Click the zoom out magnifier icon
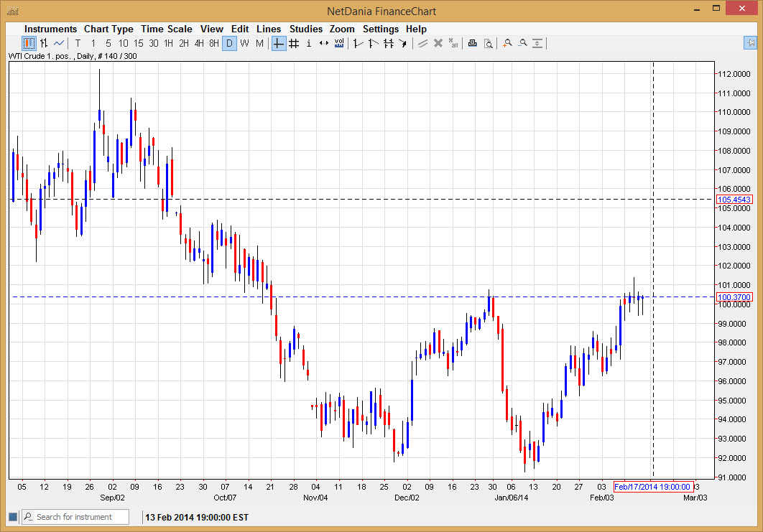Screen dimensions: 763x532 click(x=522, y=43)
